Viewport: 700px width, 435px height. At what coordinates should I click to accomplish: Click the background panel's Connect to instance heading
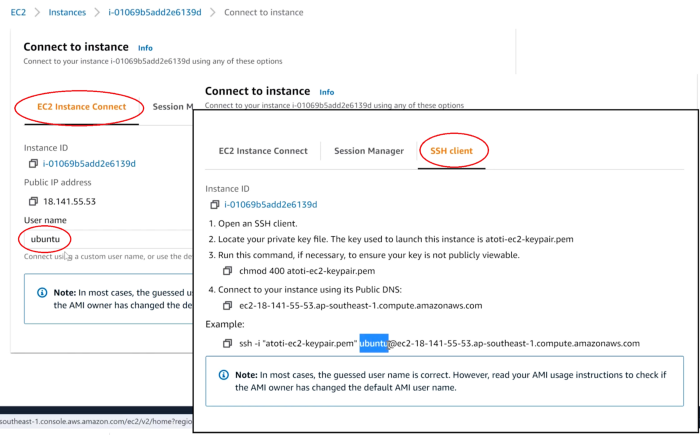(76, 47)
